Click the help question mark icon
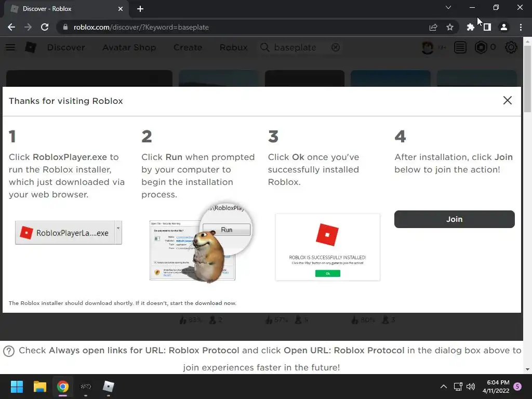This screenshot has width=532, height=399. pos(9,351)
